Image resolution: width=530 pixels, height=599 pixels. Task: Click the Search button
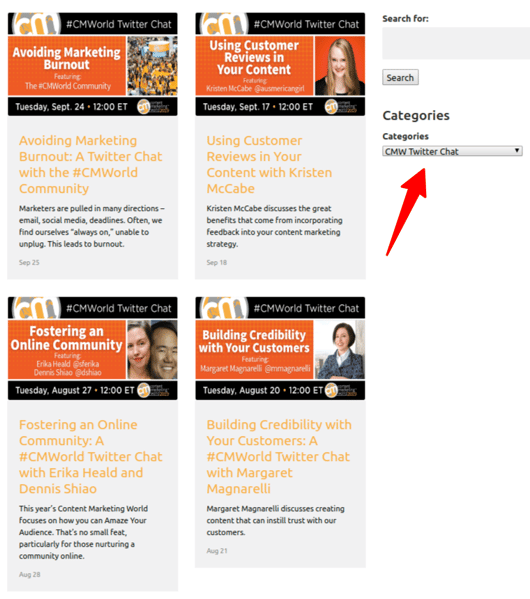[x=400, y=78]
